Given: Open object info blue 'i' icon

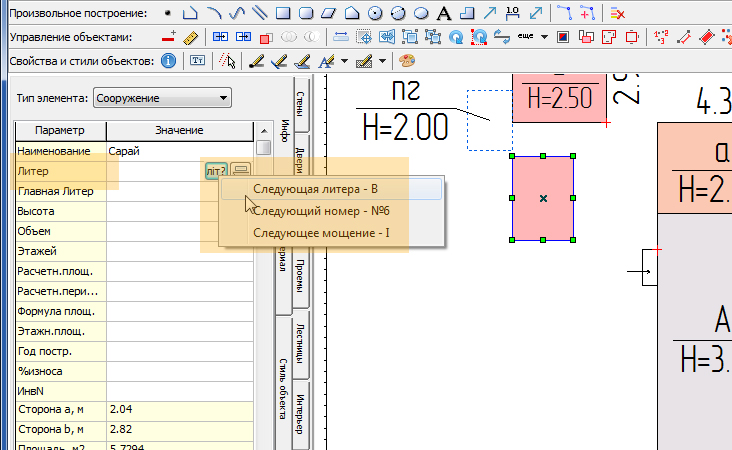Looking at the screenshot, I should (x=168, y=61).
